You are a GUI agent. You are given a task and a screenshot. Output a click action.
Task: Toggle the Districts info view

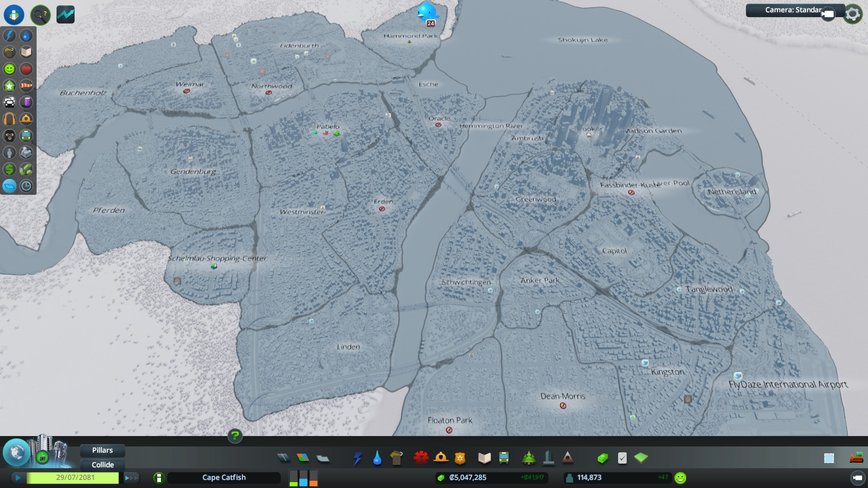[9, 186]
